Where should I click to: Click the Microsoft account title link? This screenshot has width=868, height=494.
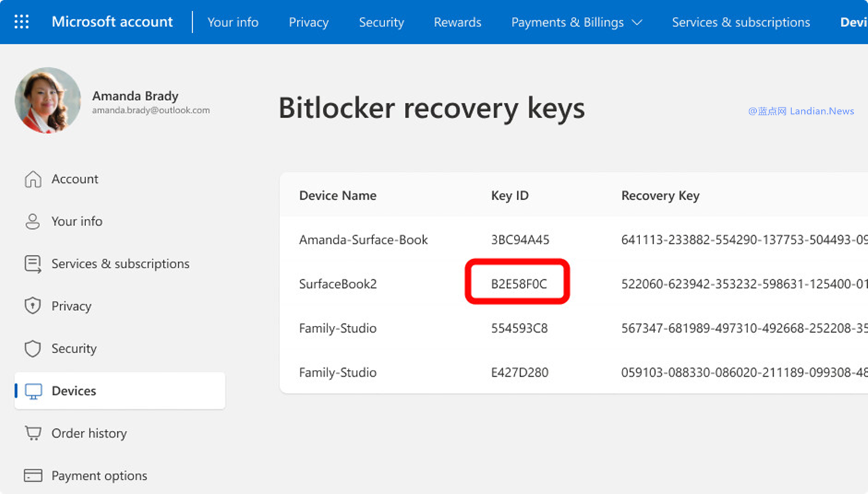[113, 22]
